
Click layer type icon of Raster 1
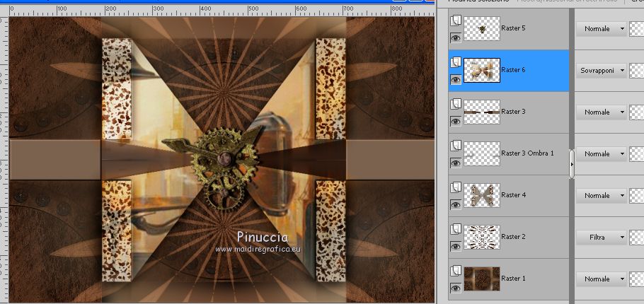pos(456,271)
